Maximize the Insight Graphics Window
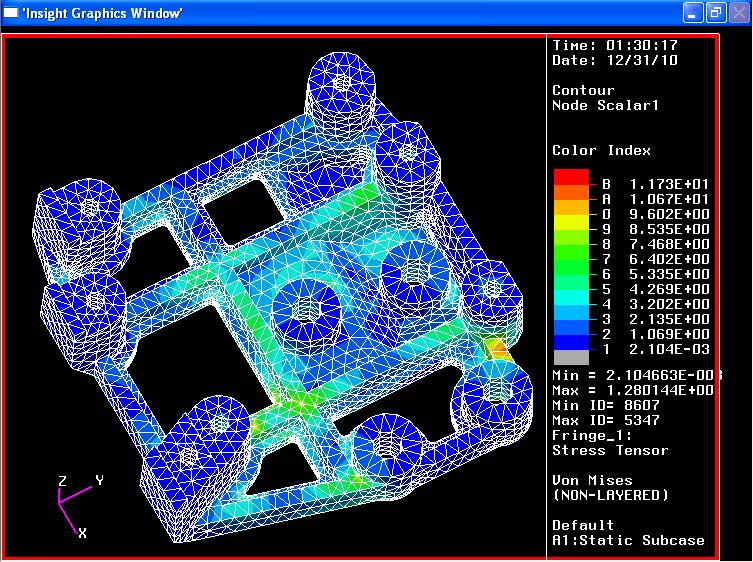This screenshot has height=562, width=753. 716,13
